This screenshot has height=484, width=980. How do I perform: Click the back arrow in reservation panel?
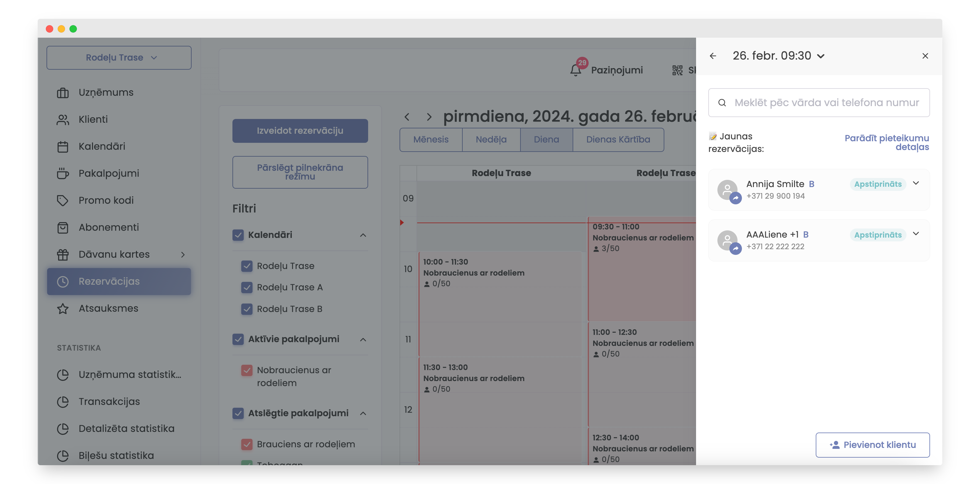click(713, 56)
